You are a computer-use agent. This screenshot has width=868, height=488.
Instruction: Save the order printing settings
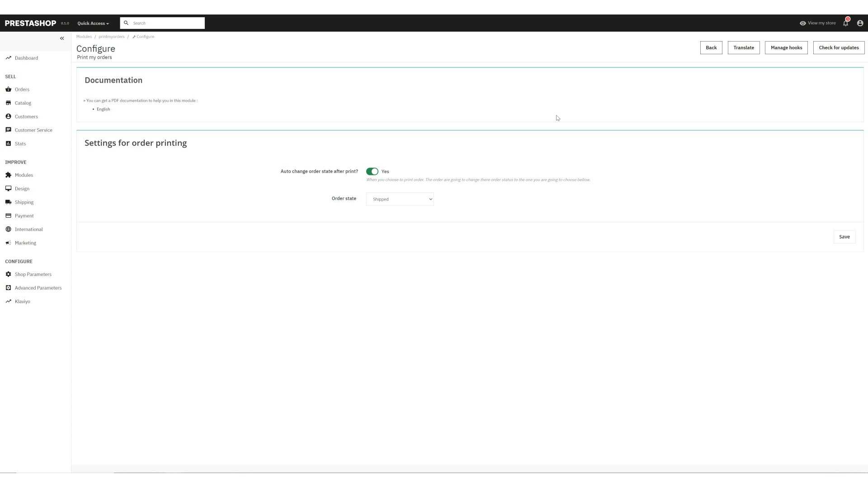click(844, 237)
